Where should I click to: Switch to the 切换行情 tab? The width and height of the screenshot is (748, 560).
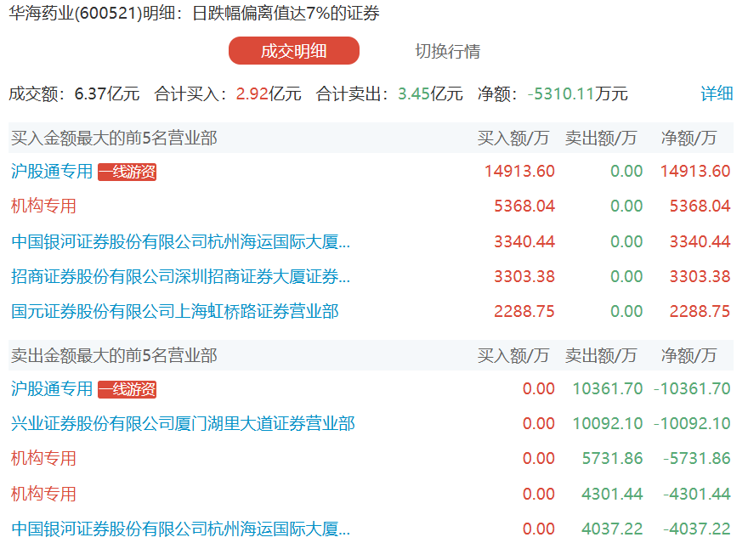click(447, 51)
